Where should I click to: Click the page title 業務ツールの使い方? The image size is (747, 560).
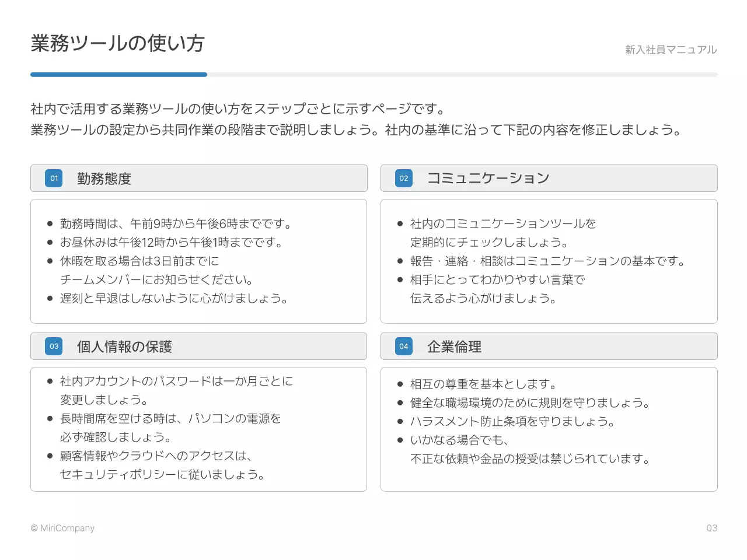[x=117, y=44]
